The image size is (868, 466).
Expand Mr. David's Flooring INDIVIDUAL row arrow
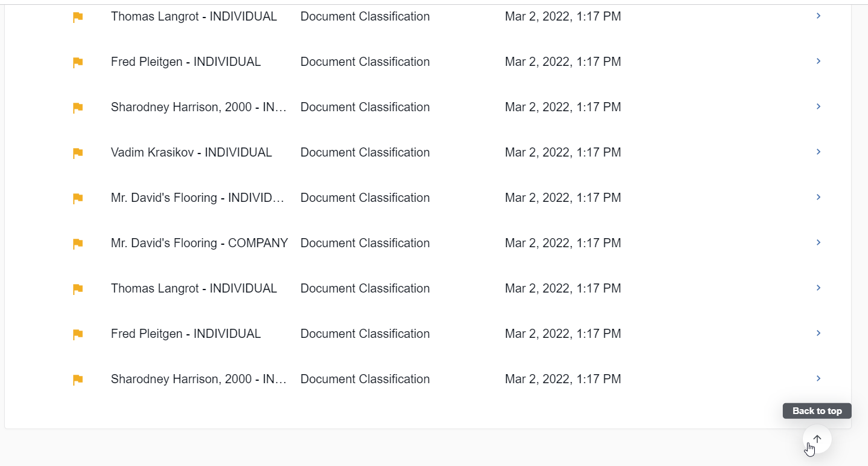coord(818,197)
